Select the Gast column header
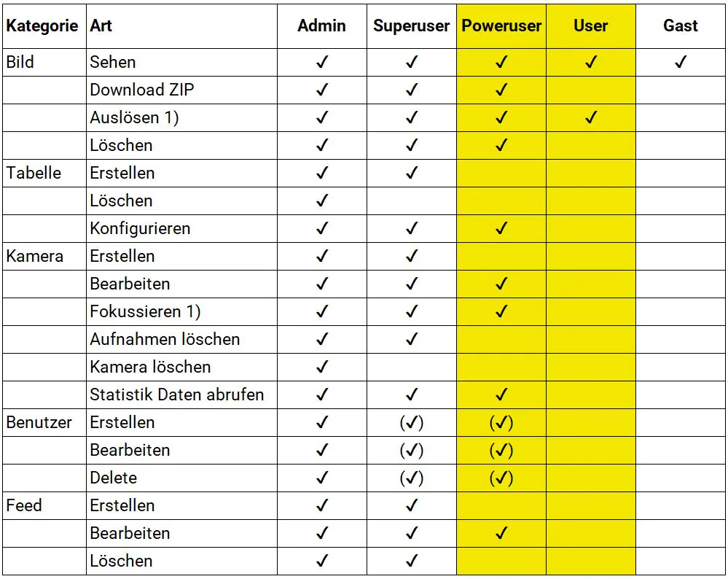728x579 pixels. coord(681,26)
